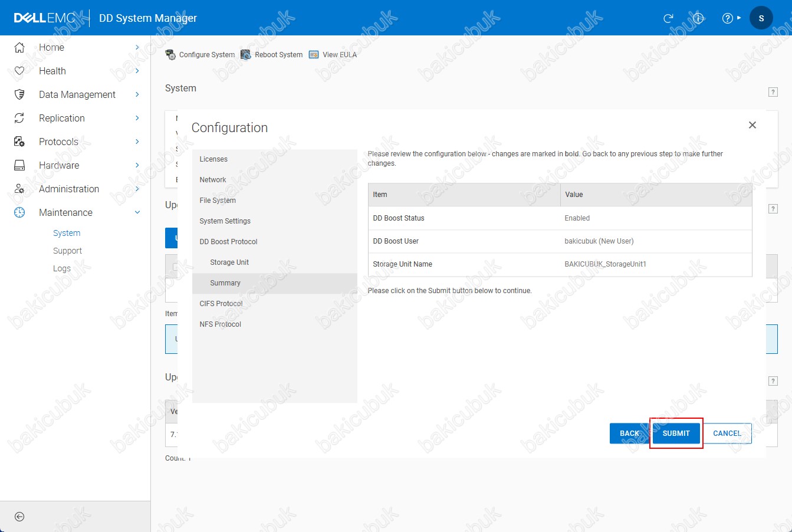This screenshot has height=532, width=792.
Task: Expand the Protocols chevron
Action: 137,142
